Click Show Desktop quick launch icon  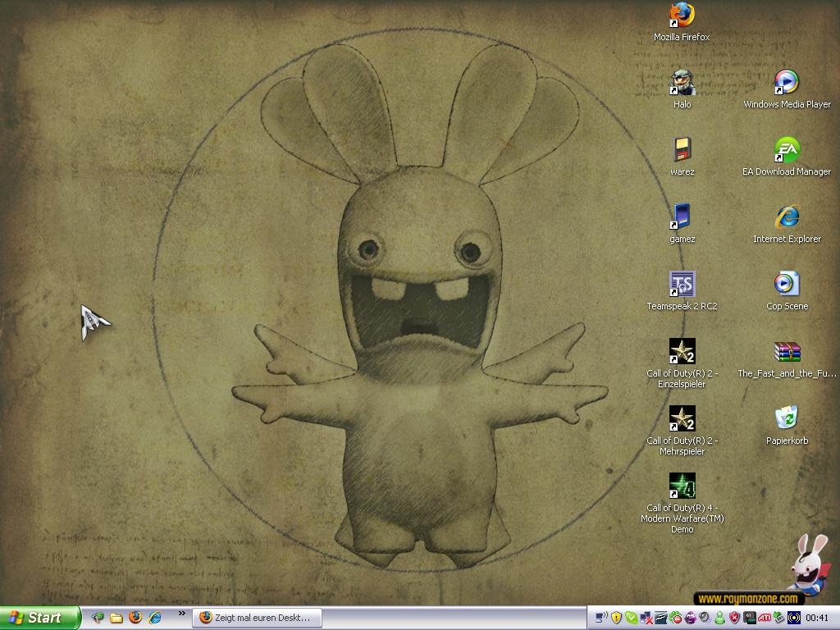[98, 618]
